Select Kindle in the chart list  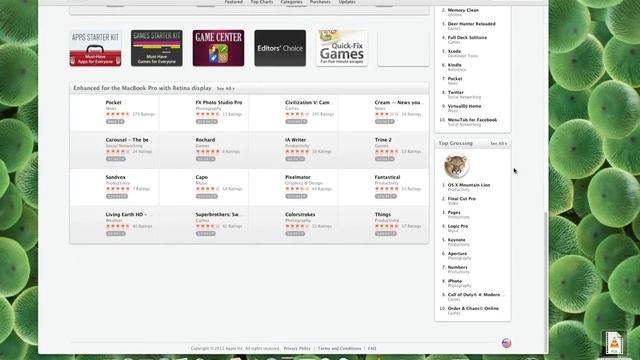[454, 65]
